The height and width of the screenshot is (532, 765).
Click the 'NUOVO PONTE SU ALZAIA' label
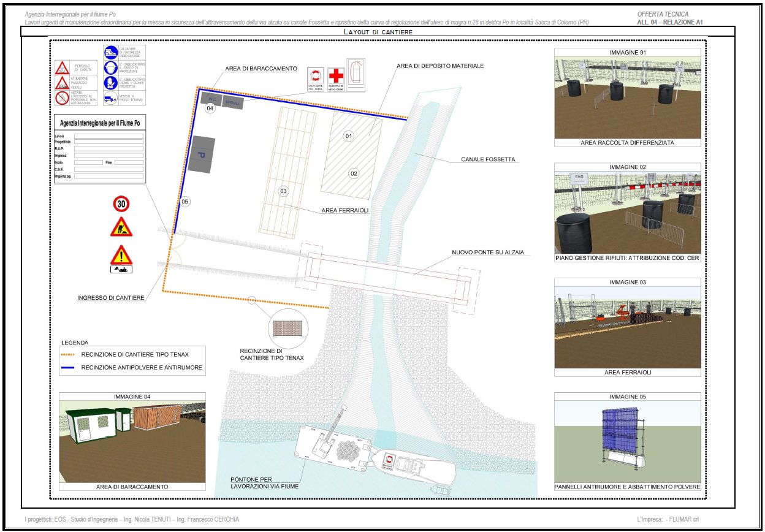(488, 253)
